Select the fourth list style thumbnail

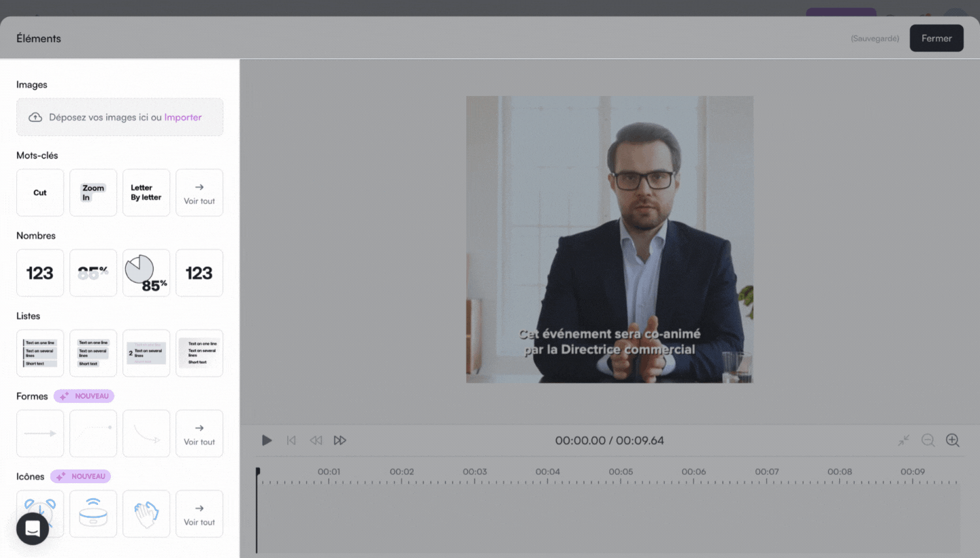(x=199, y=353)
